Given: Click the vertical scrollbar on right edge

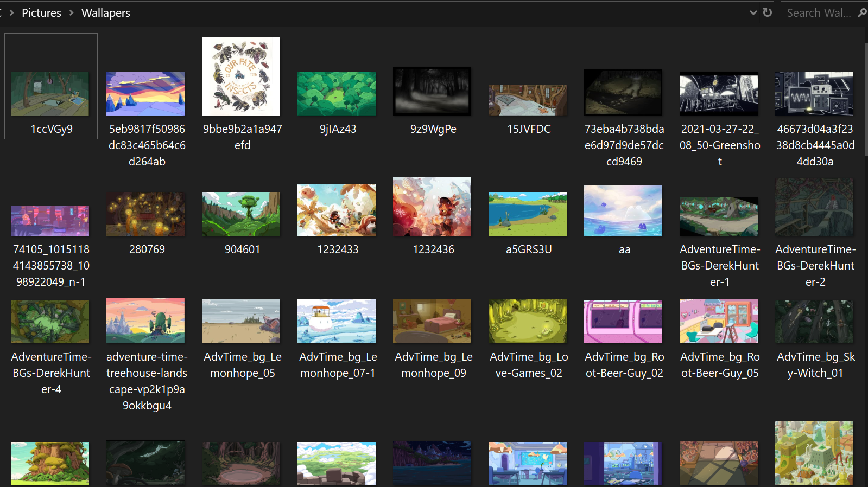Looking at the screenshot, I should pos(866,108).
